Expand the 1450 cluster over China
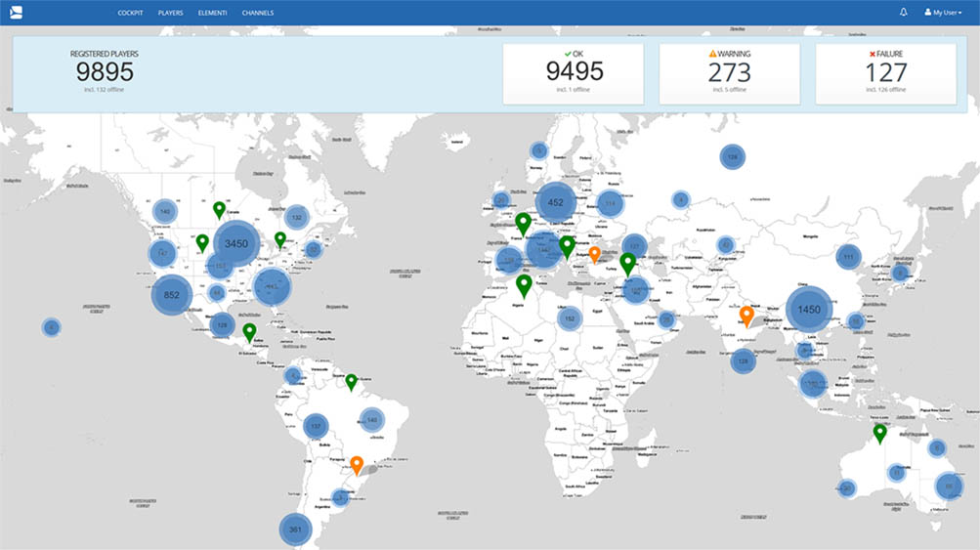Image resolution: width=980 pixels, height=550 pixels. [809, 310]
